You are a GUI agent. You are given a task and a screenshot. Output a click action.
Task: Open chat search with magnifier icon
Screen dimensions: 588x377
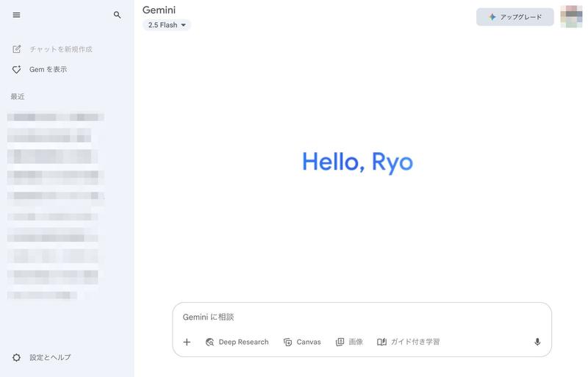[x=118, y=15]
